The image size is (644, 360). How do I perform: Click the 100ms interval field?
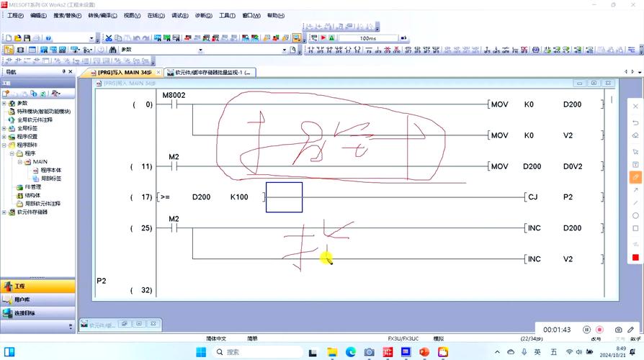tap(368, 38)
